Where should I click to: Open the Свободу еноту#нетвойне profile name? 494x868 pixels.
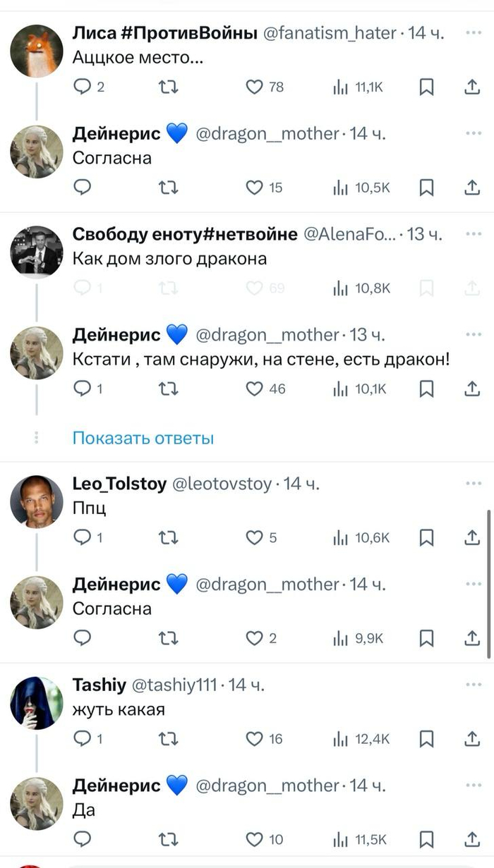tap(185, 235)
